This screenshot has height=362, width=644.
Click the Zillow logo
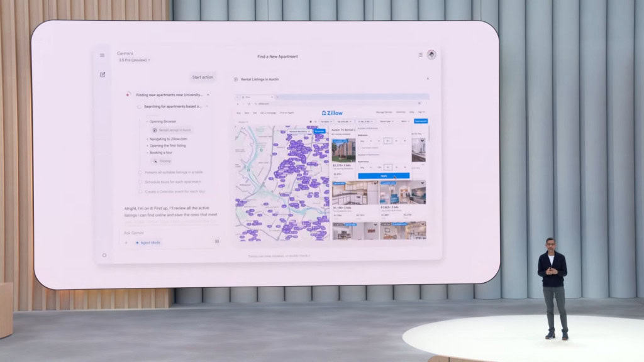(332, 113)
